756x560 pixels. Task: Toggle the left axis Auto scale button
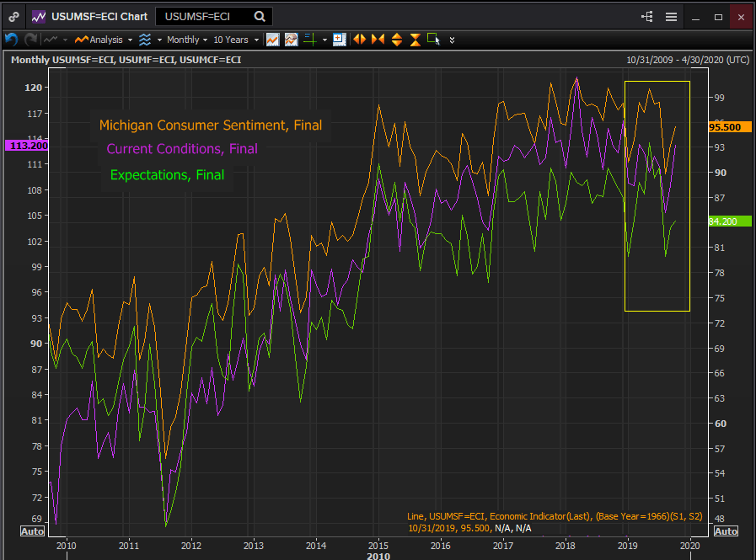click(x=32, y=531)
